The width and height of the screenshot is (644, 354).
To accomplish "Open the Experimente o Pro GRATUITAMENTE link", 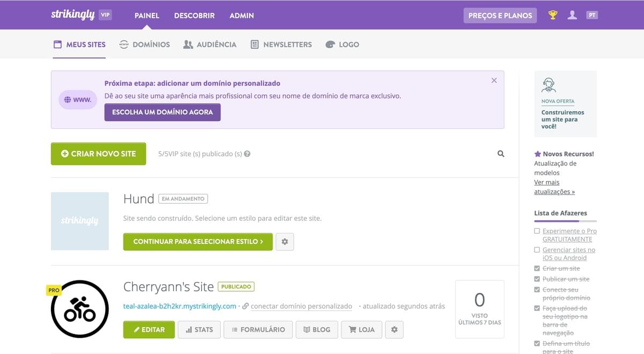I will click(x=569, y=235).
